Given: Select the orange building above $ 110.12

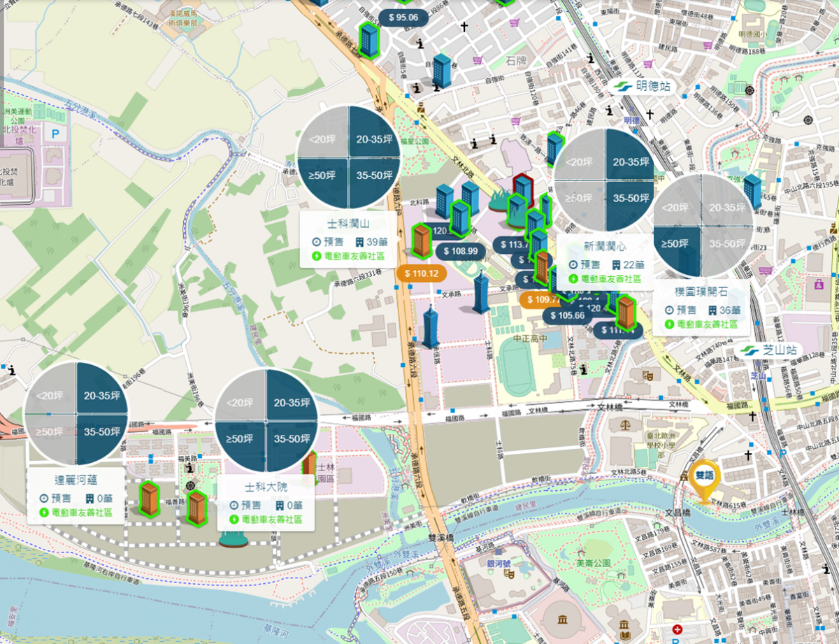Looking at the screenshot, I should coord(422,240).
